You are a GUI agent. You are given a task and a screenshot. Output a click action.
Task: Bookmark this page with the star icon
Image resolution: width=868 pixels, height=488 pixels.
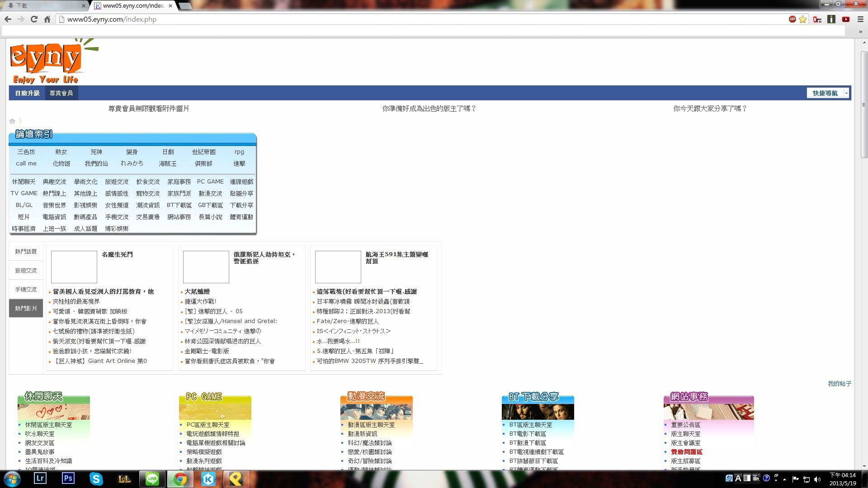(x=803, y=19)
